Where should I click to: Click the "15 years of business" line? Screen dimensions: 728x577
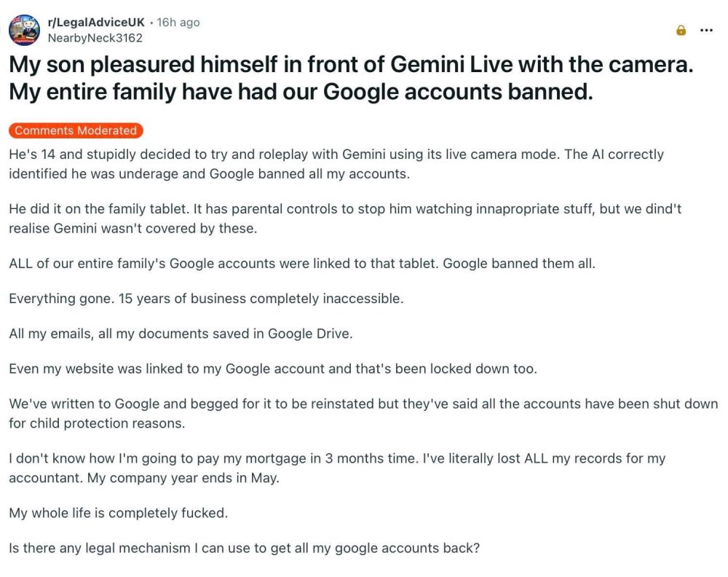(x=206, y=299)
